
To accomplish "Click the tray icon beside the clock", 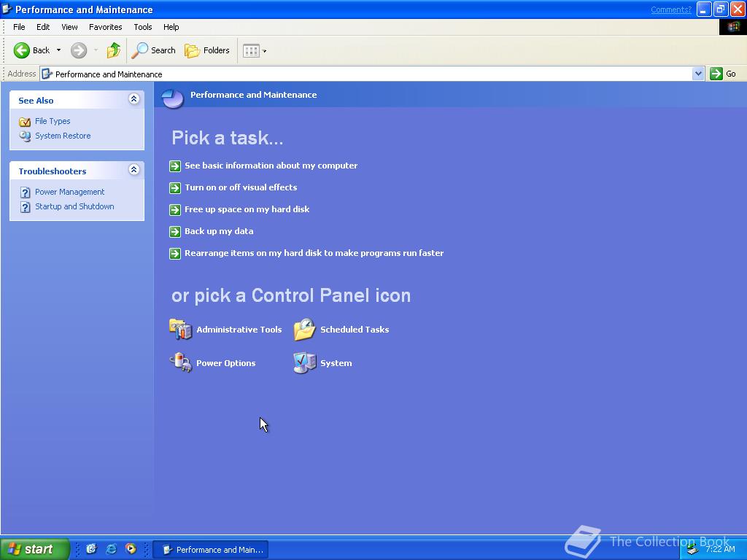I will (x=693, y=550).
